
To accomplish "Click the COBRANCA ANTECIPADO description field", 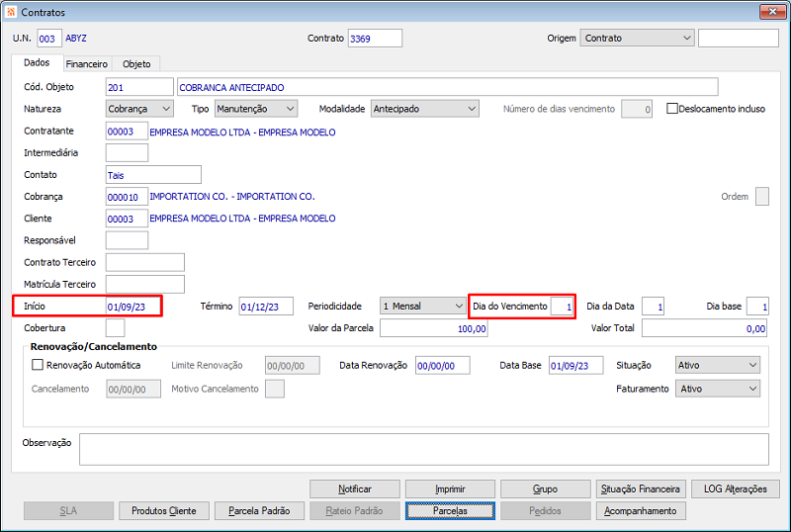I will click(448, 87).
